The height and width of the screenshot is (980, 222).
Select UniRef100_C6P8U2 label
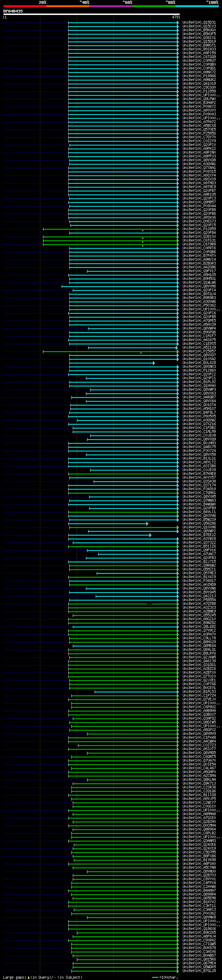point(199,707)
